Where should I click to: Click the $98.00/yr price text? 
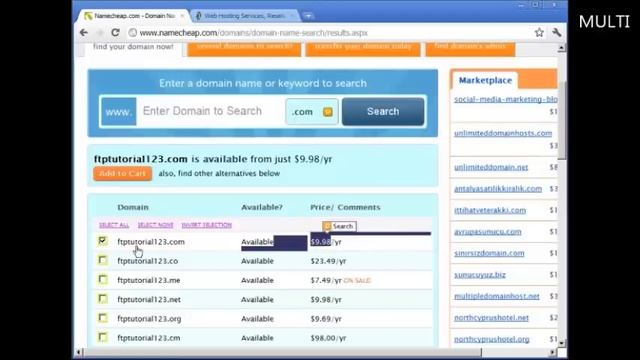pyautogui.click(x=328, y=338)
